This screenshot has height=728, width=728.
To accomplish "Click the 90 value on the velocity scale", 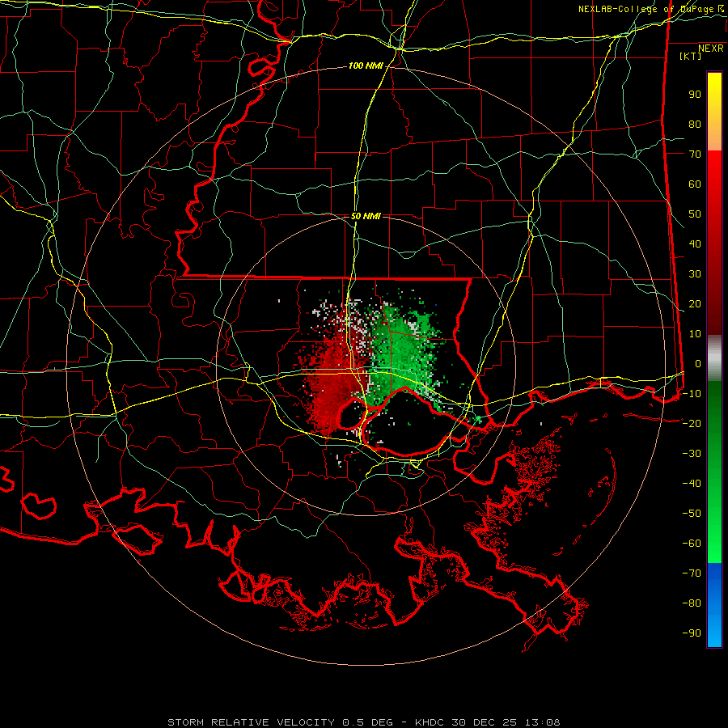I will coord(695,95).
